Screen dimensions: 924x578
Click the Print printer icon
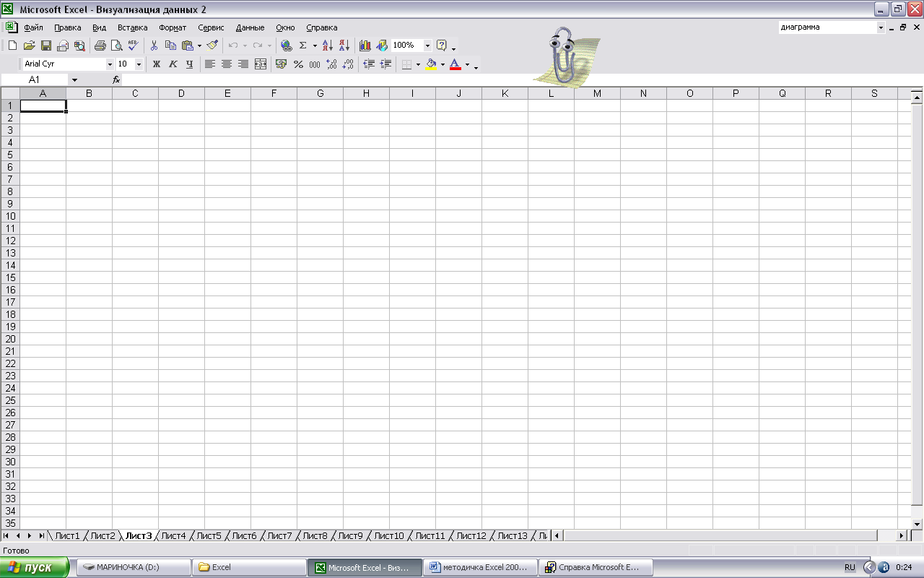click(100, 46)
